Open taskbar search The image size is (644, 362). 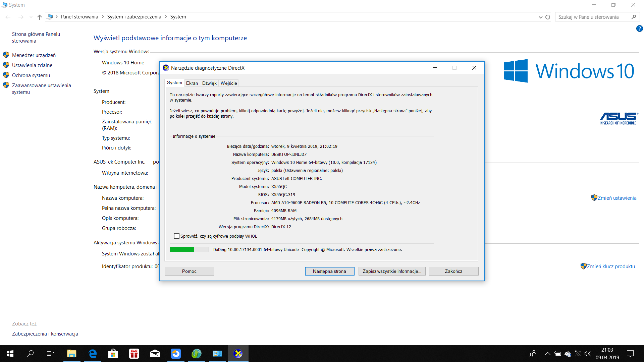[30, 354]
